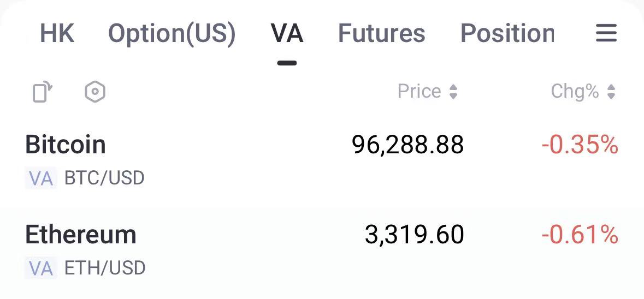Click the VA badge beside BTC/USD

[41, 178]
